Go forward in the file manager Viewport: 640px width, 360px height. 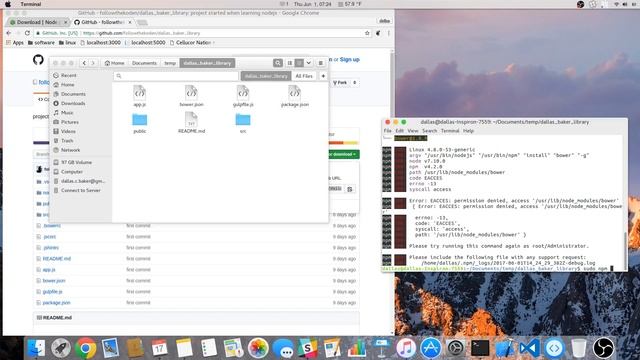tap(93, 63)
